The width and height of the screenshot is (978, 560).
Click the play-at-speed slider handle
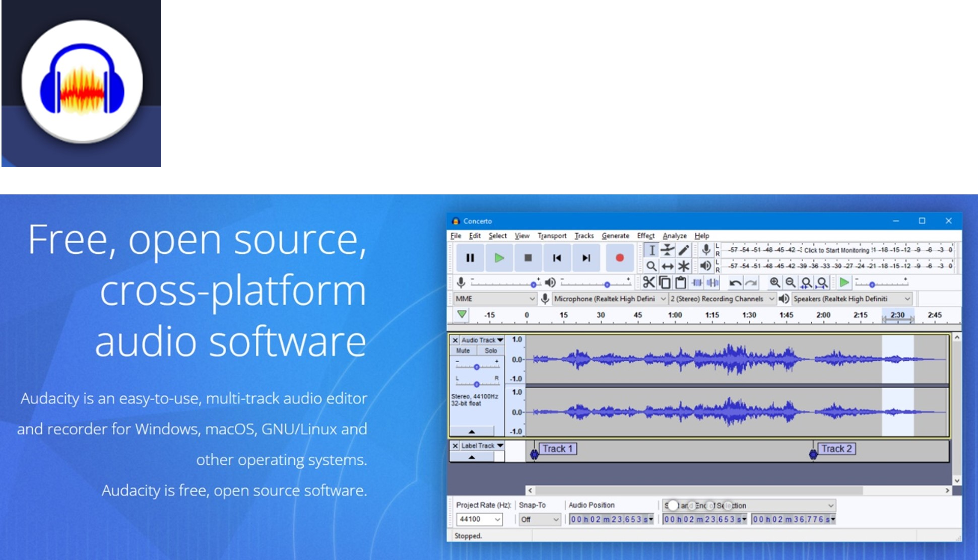pos(872,285)
